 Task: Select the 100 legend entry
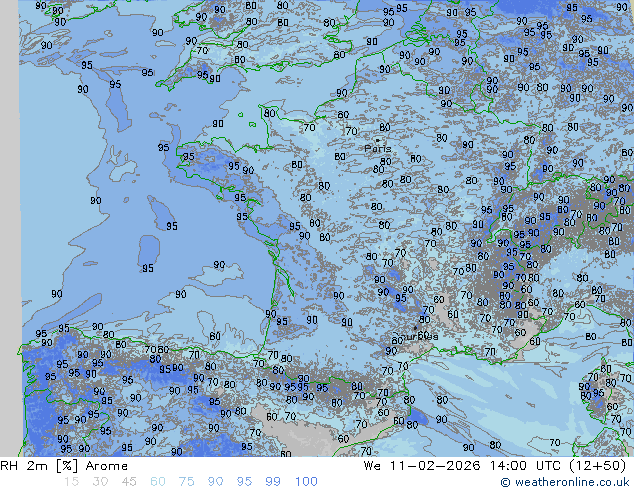pyautogui.click(x=306, y=482)
